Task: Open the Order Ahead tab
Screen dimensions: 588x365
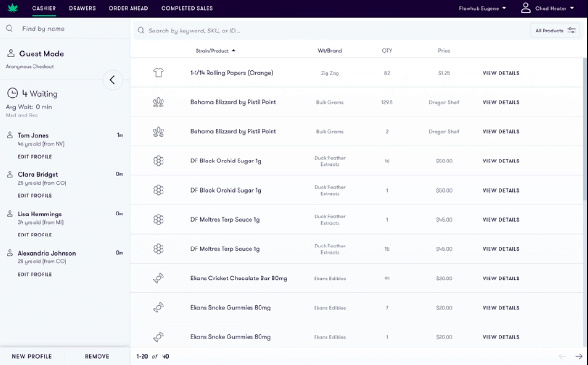Action: [128, 8]
